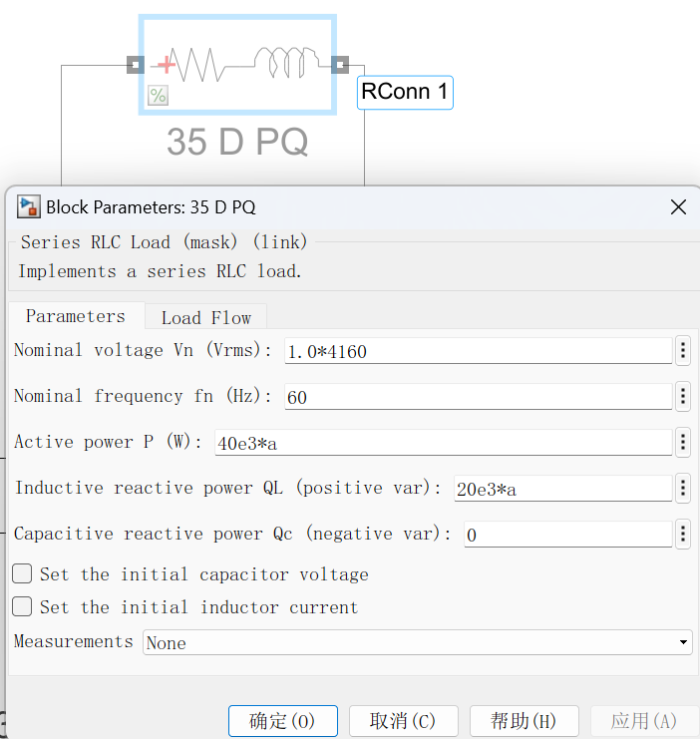This screenshot has width=700, height=739.
Task: Click the right RConn port of the block
Action: pyautogui.click(x=340, y=65)
